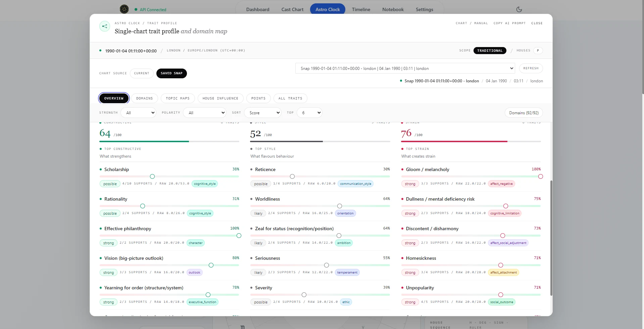Click the social_outcome tag under Unpopularity

pos(502,302)
